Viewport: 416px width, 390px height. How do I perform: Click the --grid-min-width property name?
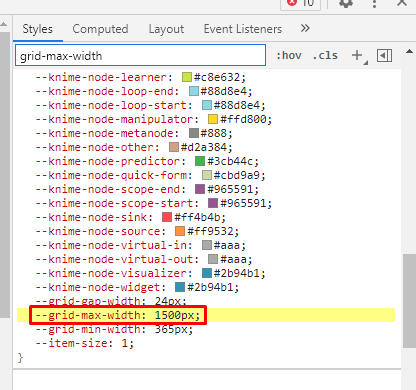click(88, 329)
